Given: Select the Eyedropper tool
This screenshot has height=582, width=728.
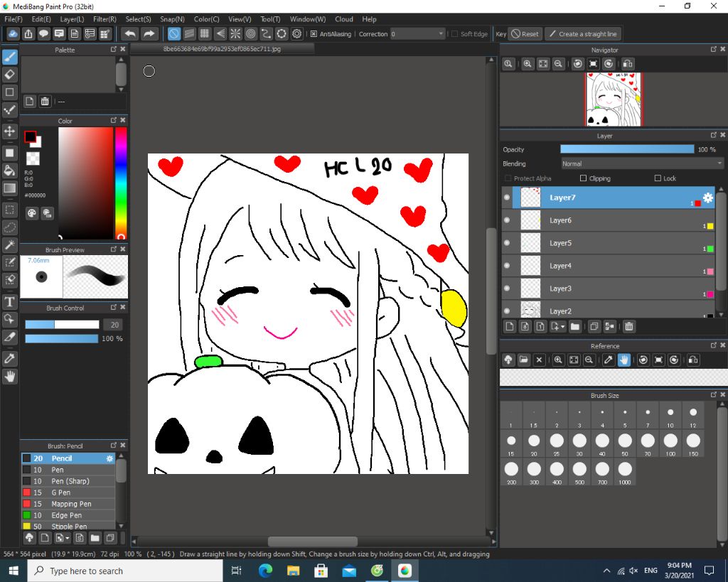Looking at the screenshot, I should [x=10, y=358].
